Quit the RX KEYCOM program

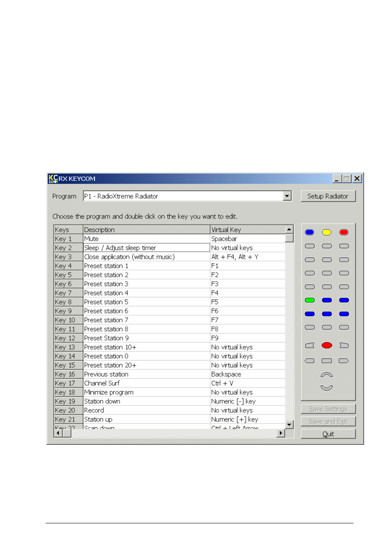328,434
